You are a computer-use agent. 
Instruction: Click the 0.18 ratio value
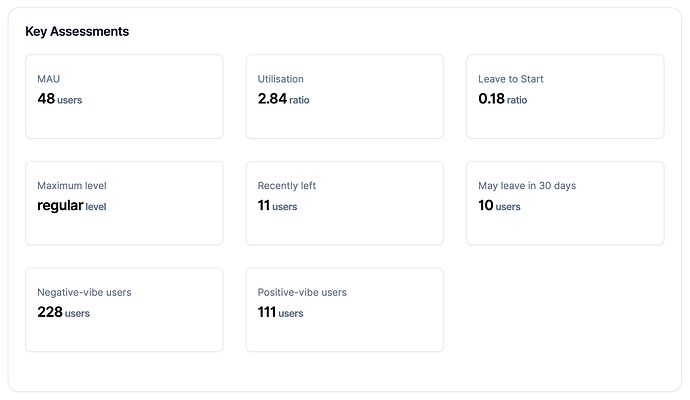click(503, 99)
